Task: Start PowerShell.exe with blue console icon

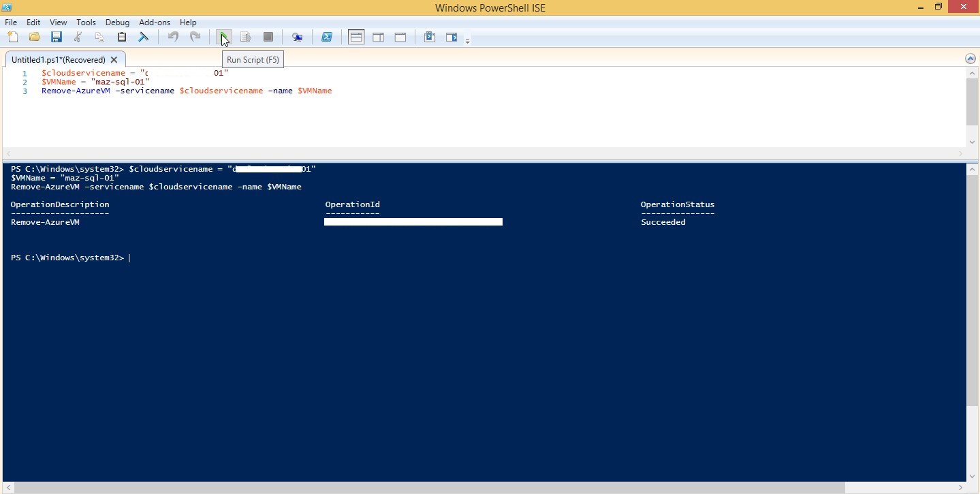Action: (326, 37)
